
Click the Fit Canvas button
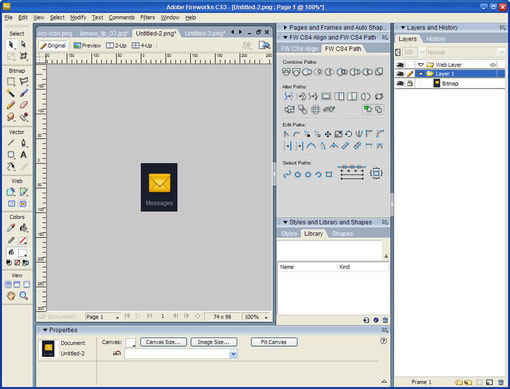coord(274,342)
